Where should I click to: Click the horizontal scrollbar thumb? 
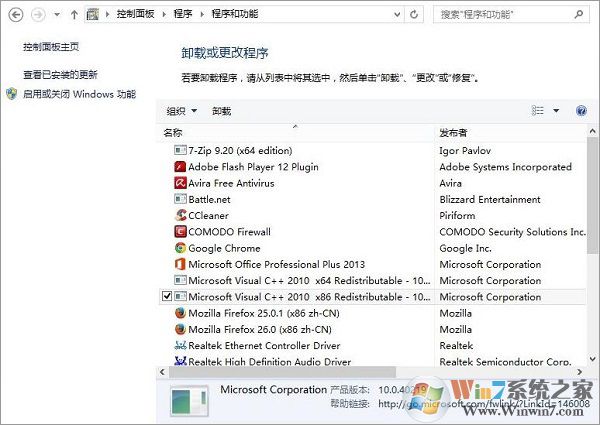point(282,371)
